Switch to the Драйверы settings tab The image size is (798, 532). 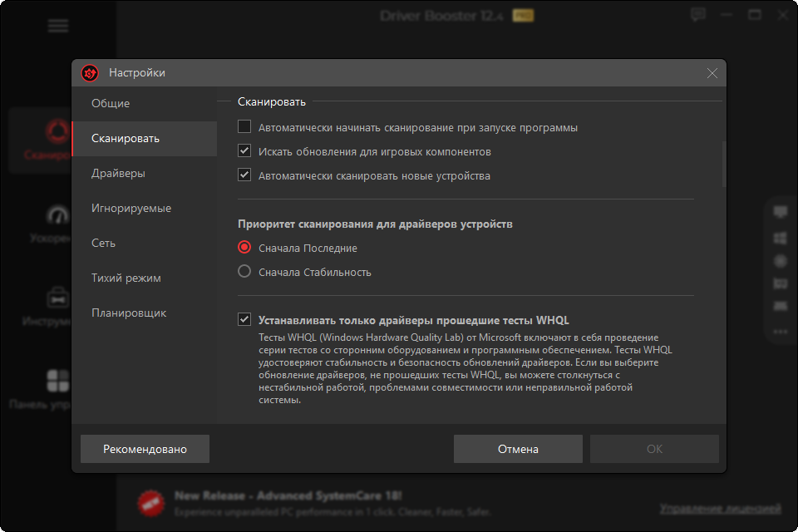pyautogui.click(x=118, y=174)
